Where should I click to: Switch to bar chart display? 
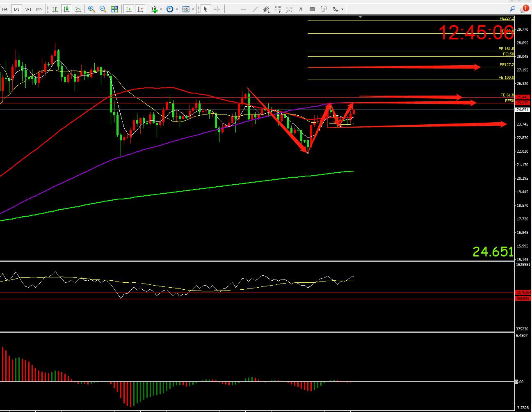click(55, 9)
